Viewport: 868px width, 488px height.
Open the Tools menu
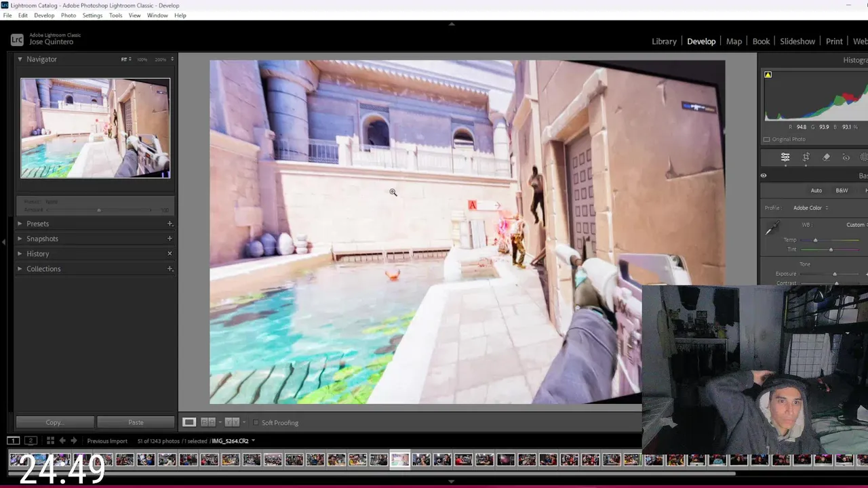pyautogui.click(x=116, y=15)
